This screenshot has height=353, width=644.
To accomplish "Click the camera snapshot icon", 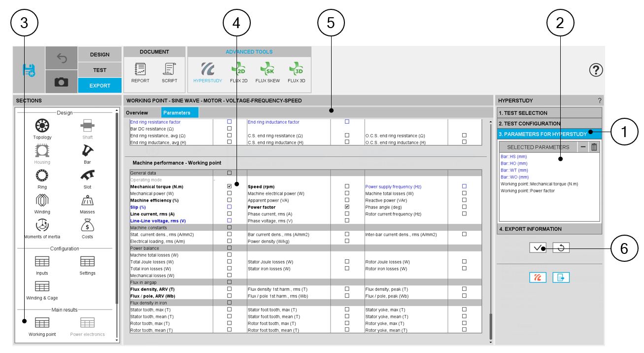I will pyautogui.click(x=61, y=82).
